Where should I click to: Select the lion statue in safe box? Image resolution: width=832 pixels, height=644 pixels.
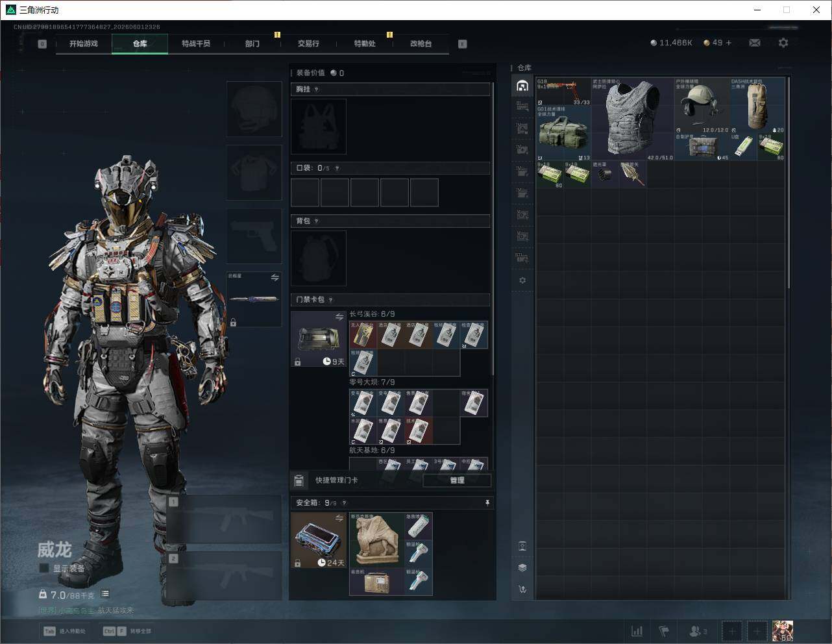coord(376,539)
